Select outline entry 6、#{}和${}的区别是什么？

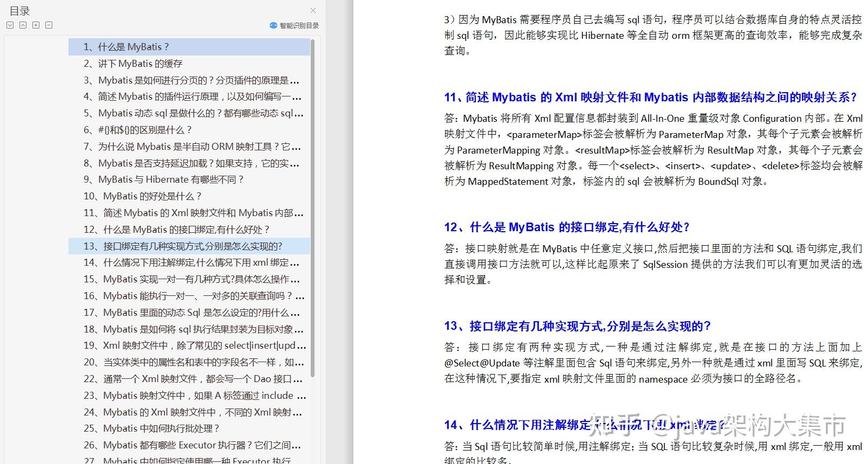[x=189, y=130]
